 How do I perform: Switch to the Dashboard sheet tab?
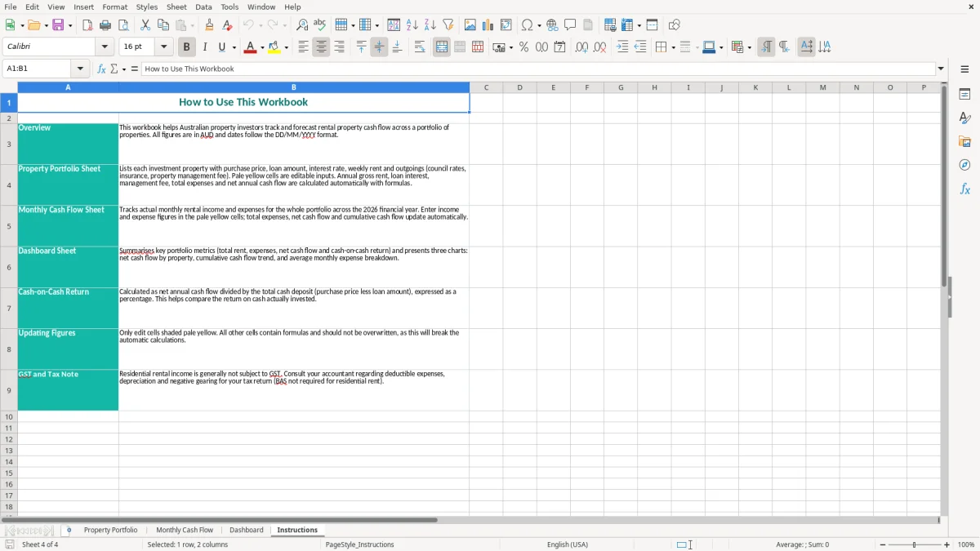point(247,531)
